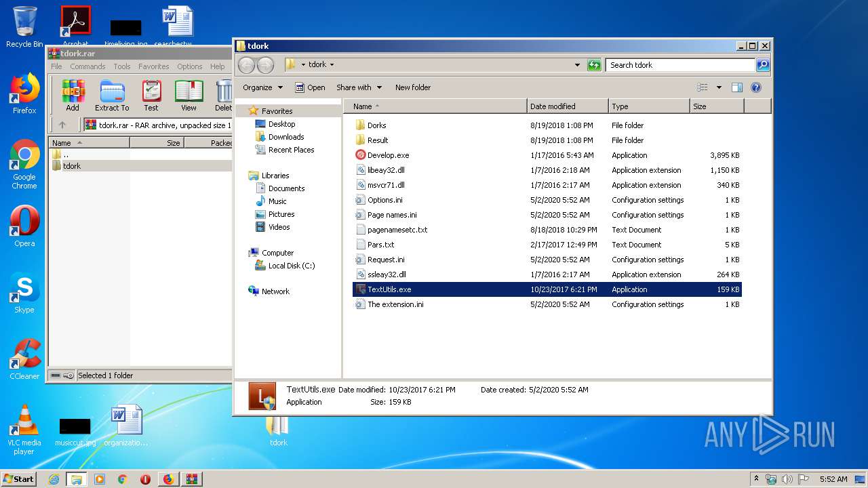Open the Organize dropdown
Viewport: 868px width, 488px height.
(262, 87)
